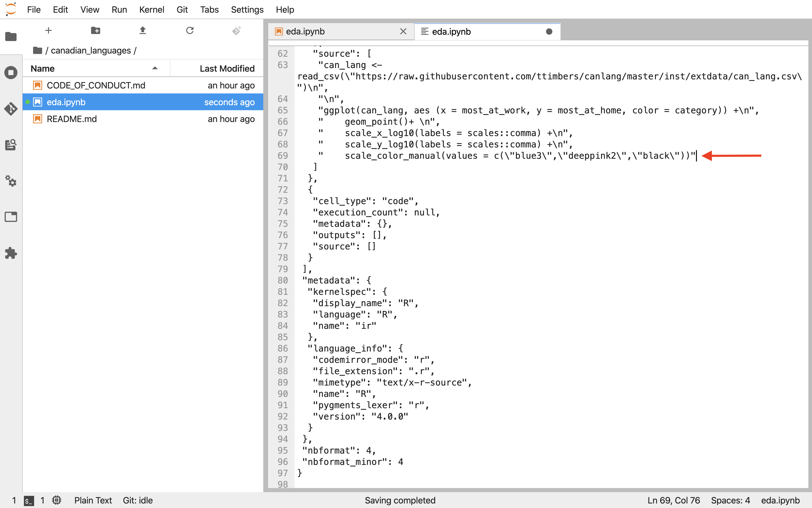Click unsaved-changes dot on eda.ipynb editor tab
Screen dimensions: 812x508
pyautogui.click(x=549, y=32)
